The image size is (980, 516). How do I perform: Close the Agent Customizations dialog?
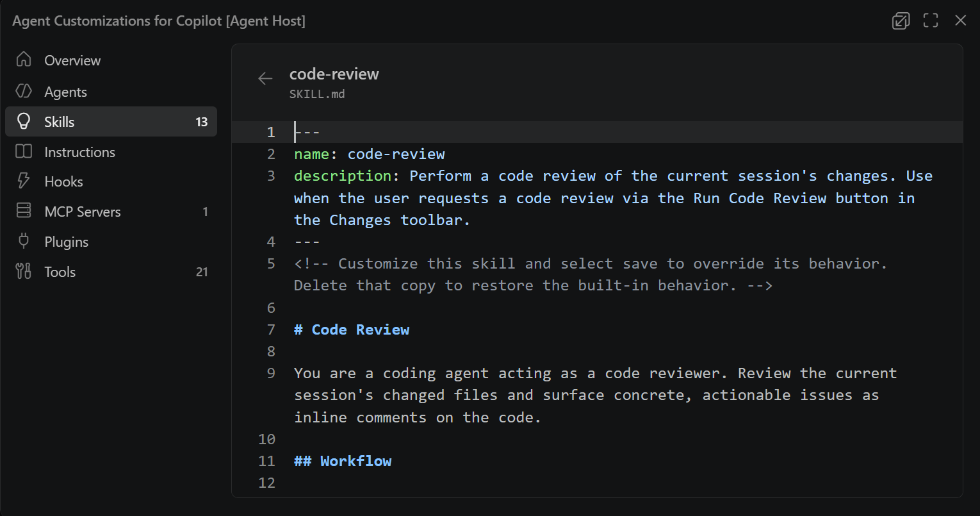(x=960, y=21)
